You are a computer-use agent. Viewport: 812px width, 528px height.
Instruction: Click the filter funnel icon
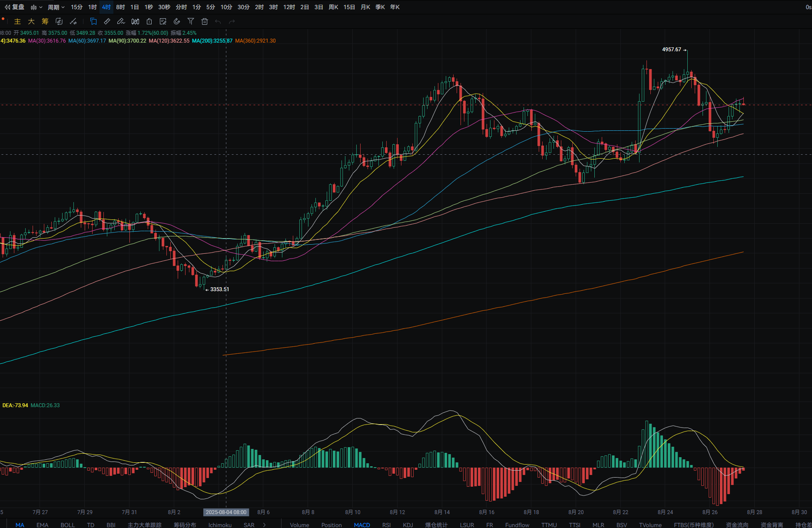(x=191, y=21)
